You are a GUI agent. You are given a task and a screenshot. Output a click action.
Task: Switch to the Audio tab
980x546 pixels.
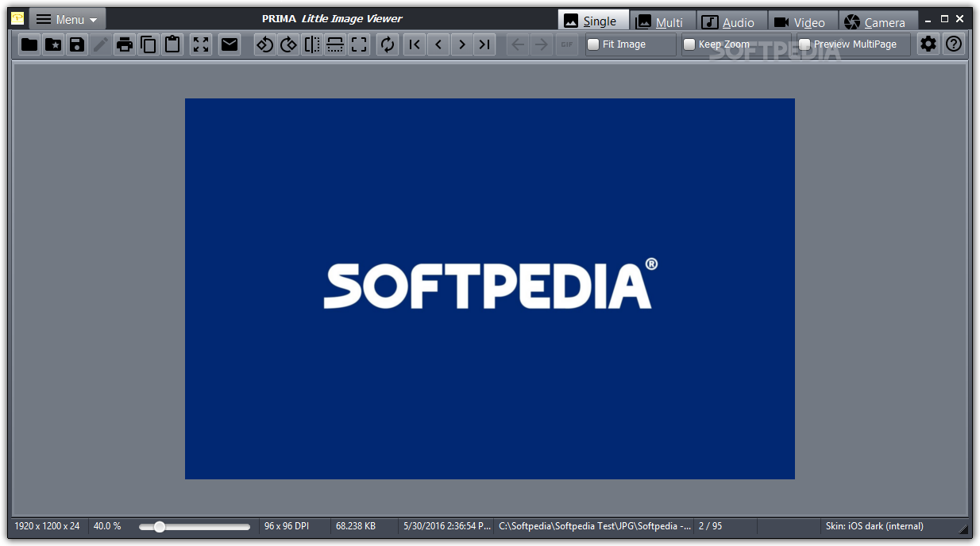pos(732,21)
